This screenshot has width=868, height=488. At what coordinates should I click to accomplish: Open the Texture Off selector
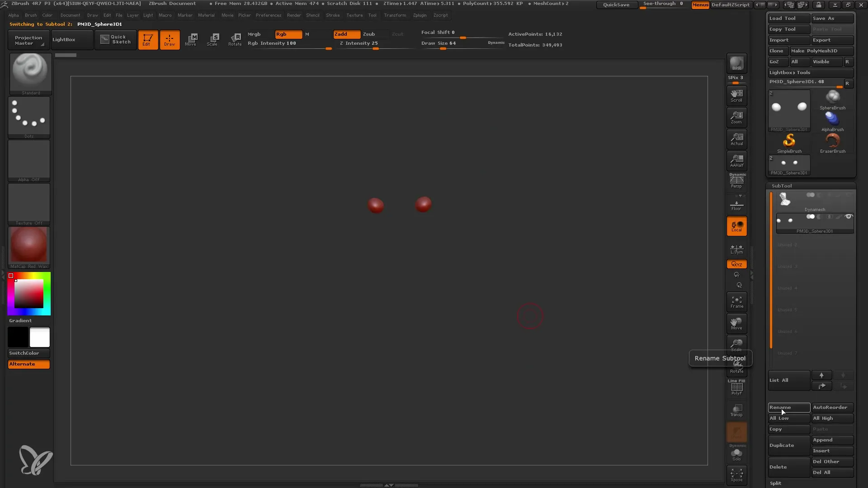29,204
